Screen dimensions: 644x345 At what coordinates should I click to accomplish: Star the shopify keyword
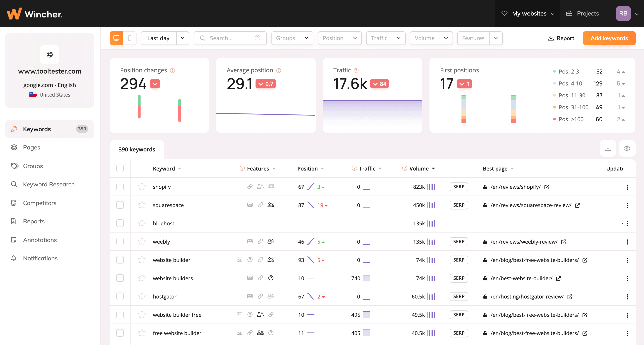point(142,187)
